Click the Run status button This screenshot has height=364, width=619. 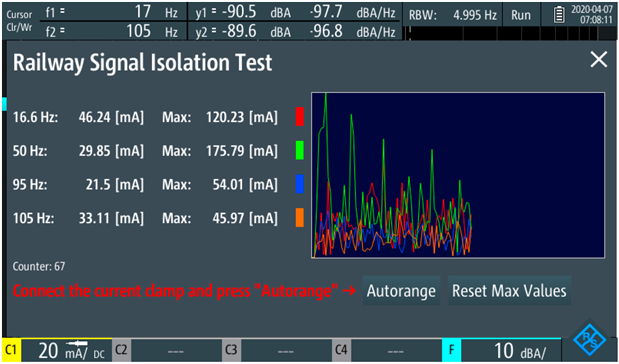pyautogui.click(x=521, y=15)
